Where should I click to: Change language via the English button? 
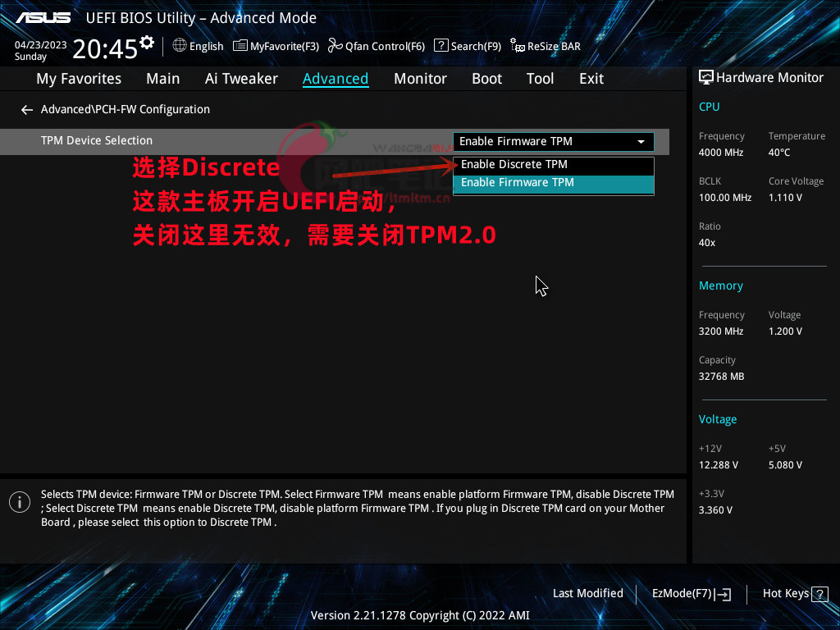(x=206, y=47)
